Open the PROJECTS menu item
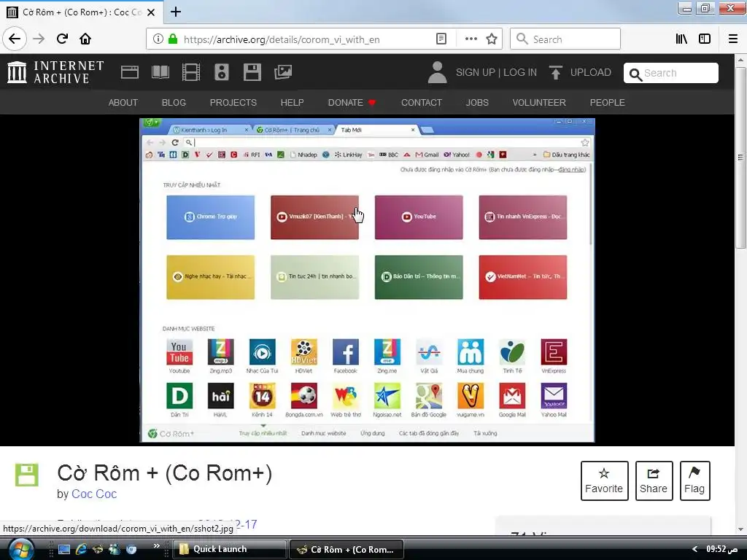 pos(233,102)
